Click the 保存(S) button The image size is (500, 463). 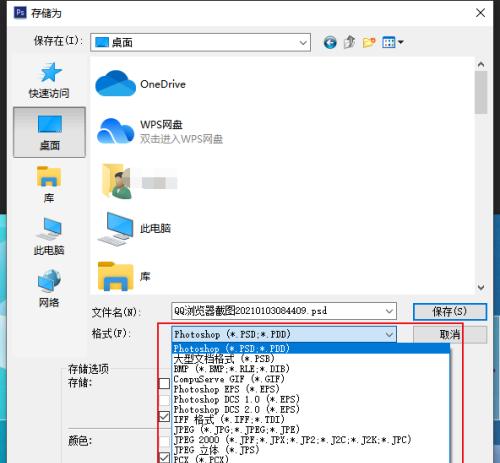click(450, 312)
